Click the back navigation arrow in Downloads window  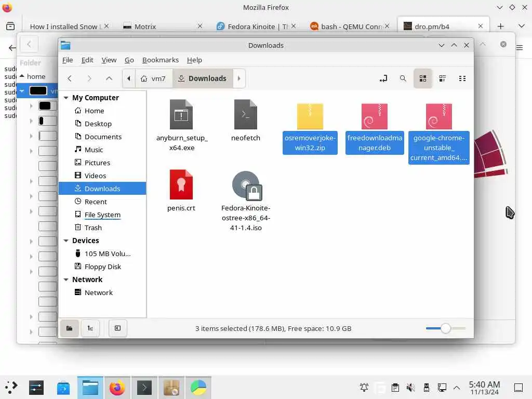click(x=70, y=79)
